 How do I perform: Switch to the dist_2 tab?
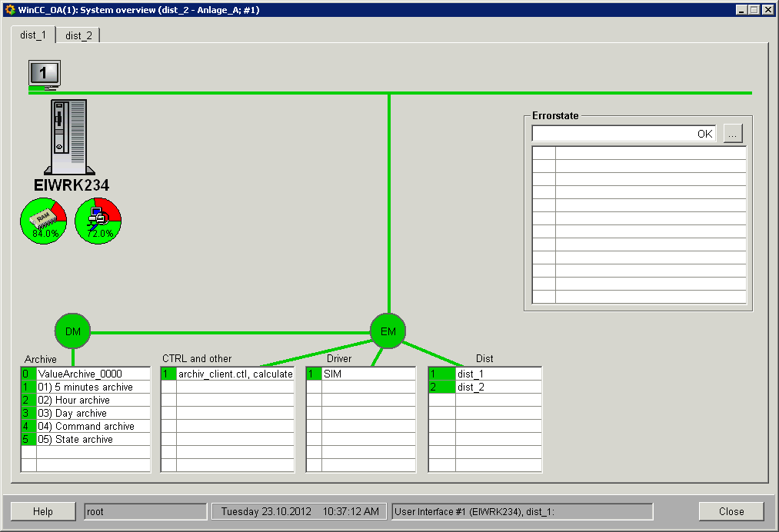coord(78,35)
